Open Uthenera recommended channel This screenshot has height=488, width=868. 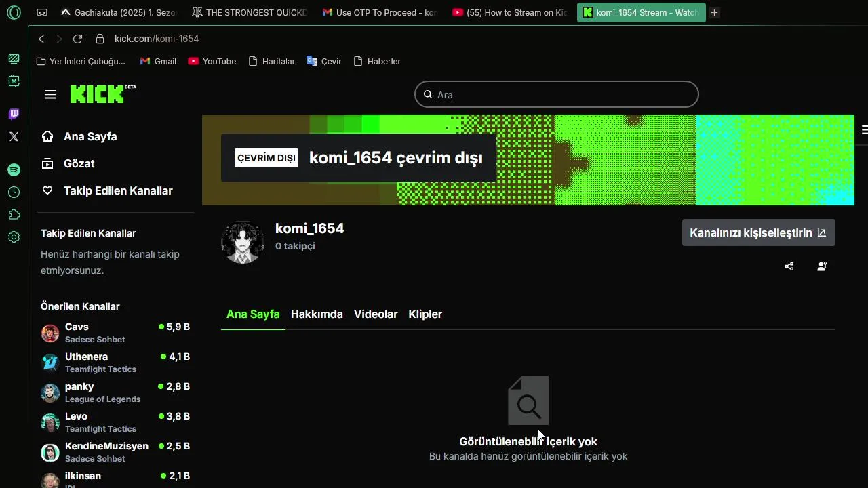115,363
